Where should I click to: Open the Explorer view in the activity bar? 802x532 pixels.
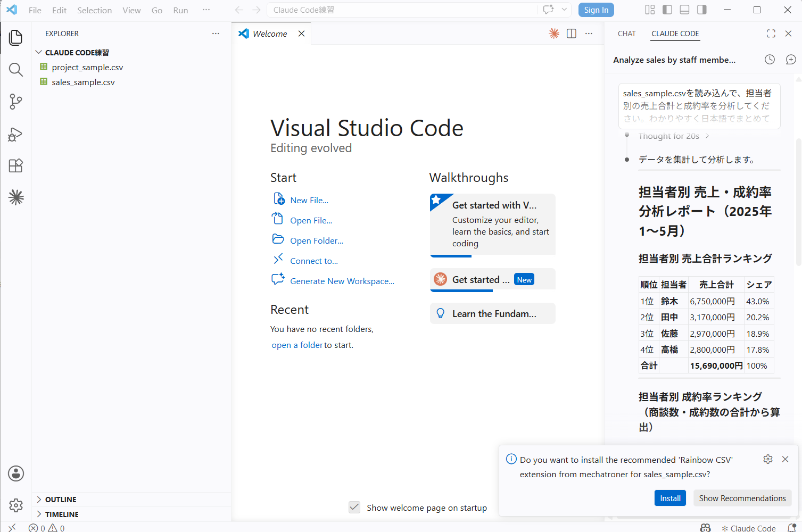point(16,38)
